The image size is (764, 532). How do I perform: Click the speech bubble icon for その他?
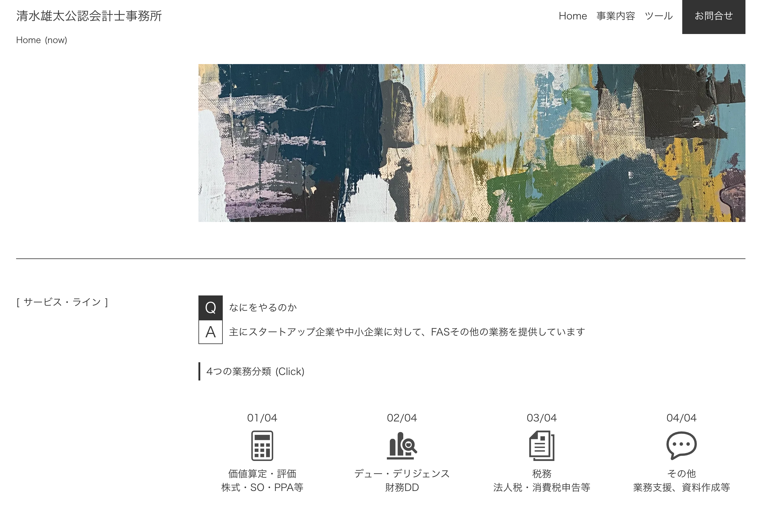681,445
